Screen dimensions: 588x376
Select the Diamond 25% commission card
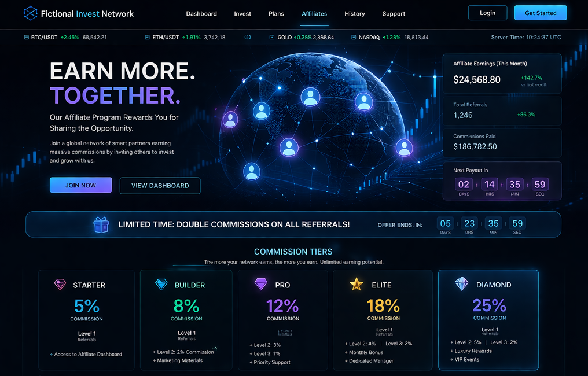pyautogui.click(x=488, y=319)
